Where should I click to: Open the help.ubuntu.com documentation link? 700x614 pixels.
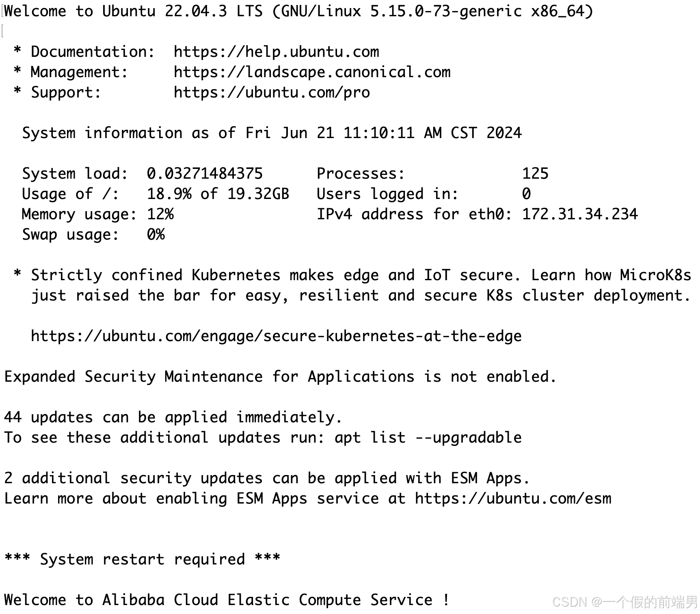tap(276, 52)
